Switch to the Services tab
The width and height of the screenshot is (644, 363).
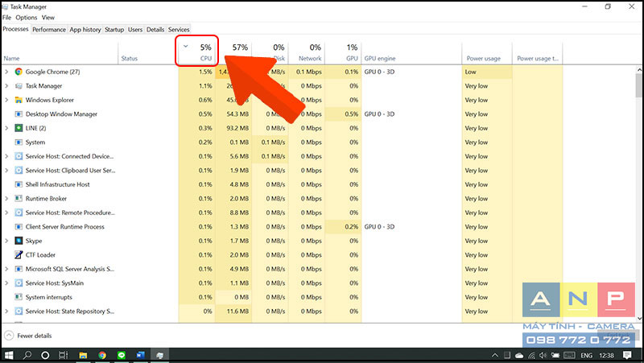point(179,30)
